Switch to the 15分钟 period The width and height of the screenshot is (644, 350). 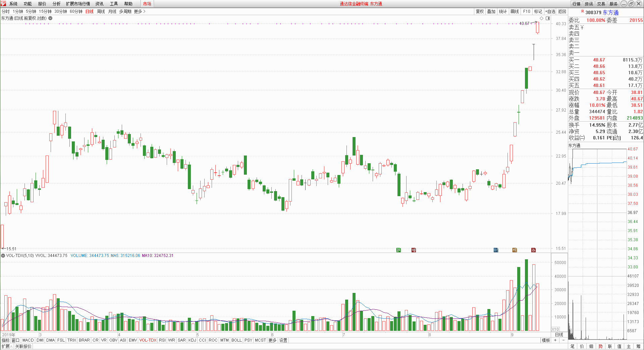coord(45,11)
